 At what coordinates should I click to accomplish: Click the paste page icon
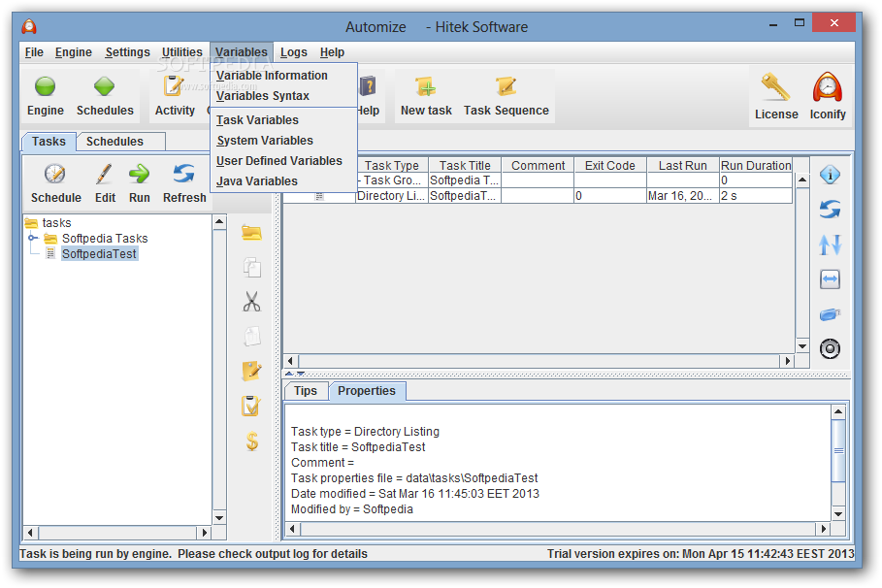(252, 337)
